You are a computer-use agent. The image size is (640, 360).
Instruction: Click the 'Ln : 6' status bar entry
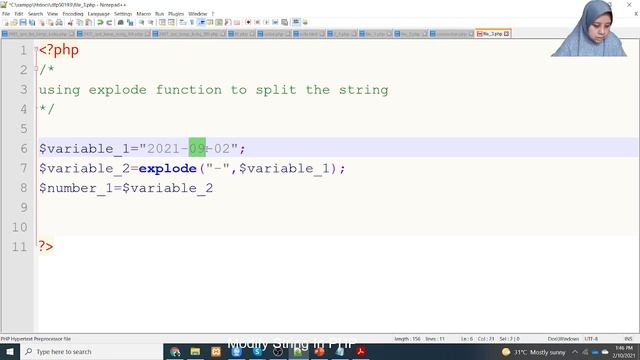coord(467,339)
